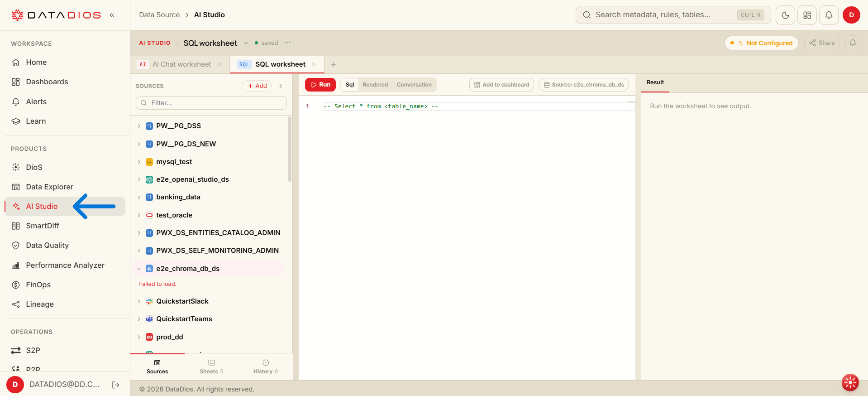
Task: Expand the PW__PG_DSS source
Action: tap(139, 126)
